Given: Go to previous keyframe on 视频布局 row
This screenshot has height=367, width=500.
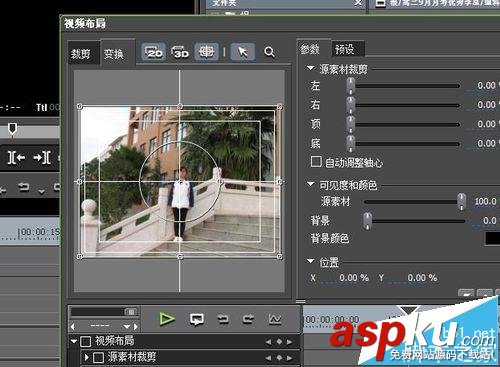Looking at the screenshot, I should tap(268, 342).
